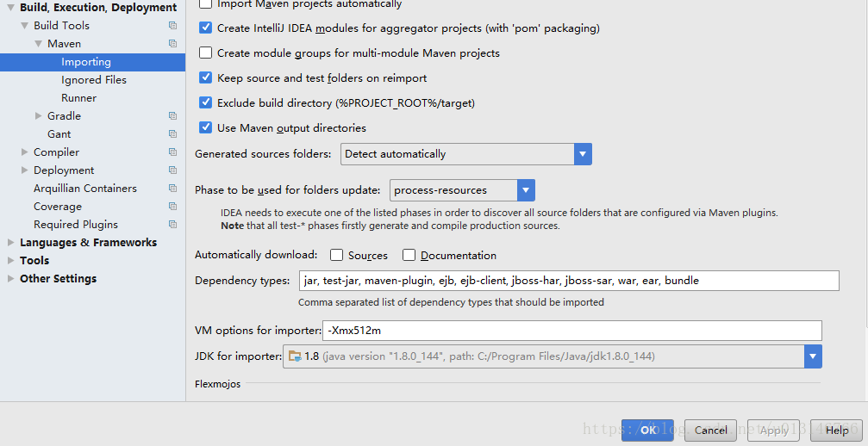Click project-level icon beside Gant
Viewport: 868px width, 446px height.
point(172,134)
